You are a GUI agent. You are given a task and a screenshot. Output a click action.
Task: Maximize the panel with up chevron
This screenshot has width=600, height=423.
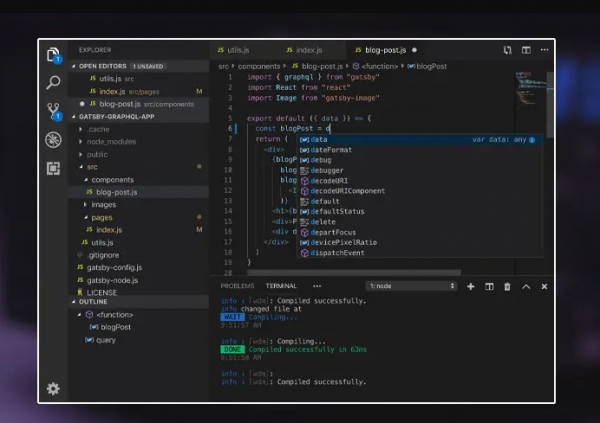pos(526,286)
